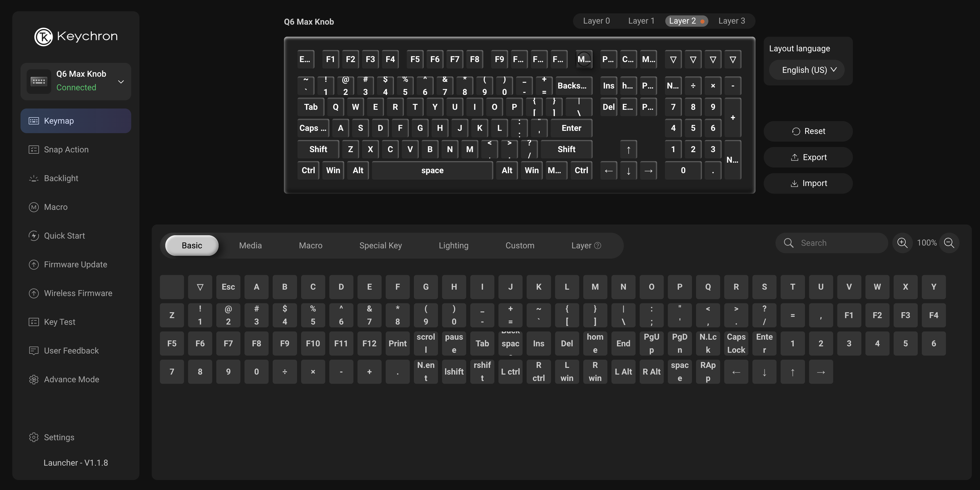Viewport: 980px width, 490px height.
Task: Open the Firmware Update page
Action: point(75,264)
